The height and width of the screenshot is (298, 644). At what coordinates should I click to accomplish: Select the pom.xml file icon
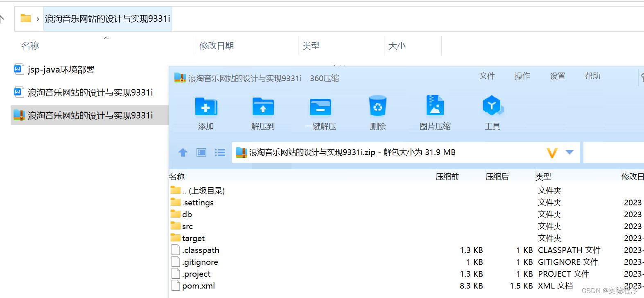click(x=176, y=286)
